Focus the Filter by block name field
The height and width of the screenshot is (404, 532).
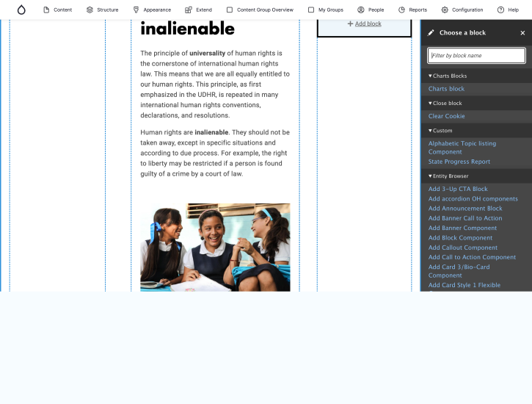(476, 56)
